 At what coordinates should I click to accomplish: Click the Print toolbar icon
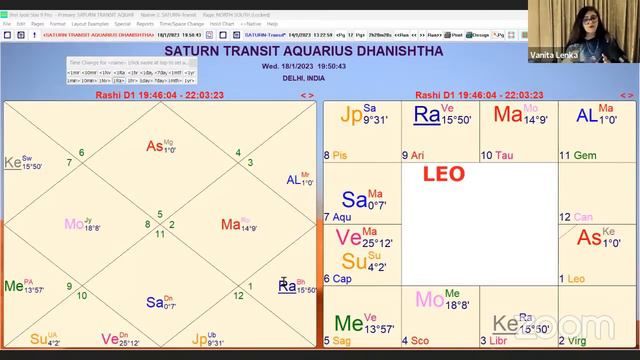(453, 35)
